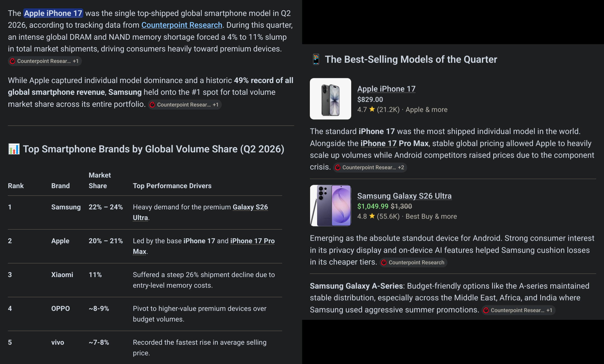Viewport: 604px width, 364px height.
Task: Open the Apple iPhone 17 product card title
Action: point(386,89)
